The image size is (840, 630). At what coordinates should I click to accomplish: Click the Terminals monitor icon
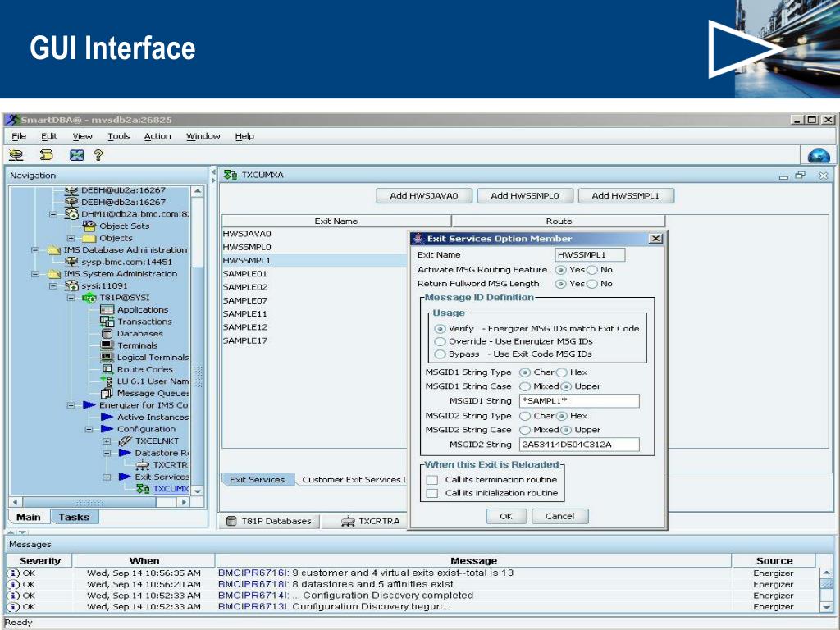(x=107, y=345)
